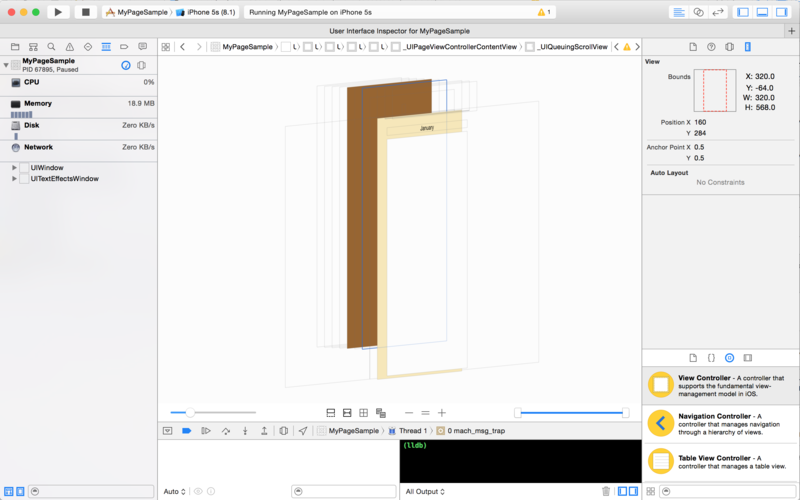The height and width of the screenshot is (500, 800).
Task: Select the Disk gauge row
Action: [x=79, y=129]
